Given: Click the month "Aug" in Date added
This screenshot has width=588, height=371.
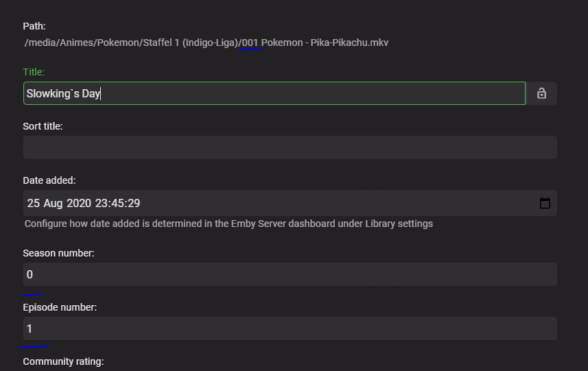Looking at the screenshot, I should (54, 203).
